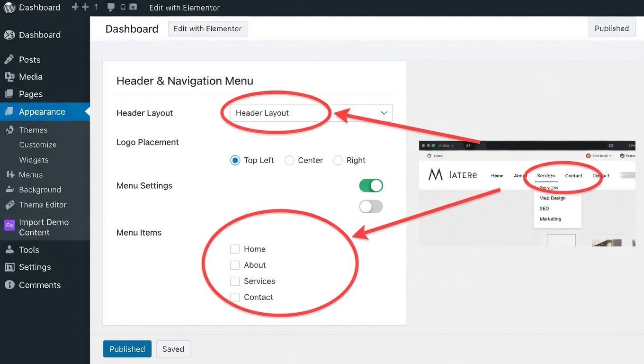The width and height of the screenshot is (644, 364).
Task: Turn off the green Menu Settings toggle
Action: (x=371, y=186)
